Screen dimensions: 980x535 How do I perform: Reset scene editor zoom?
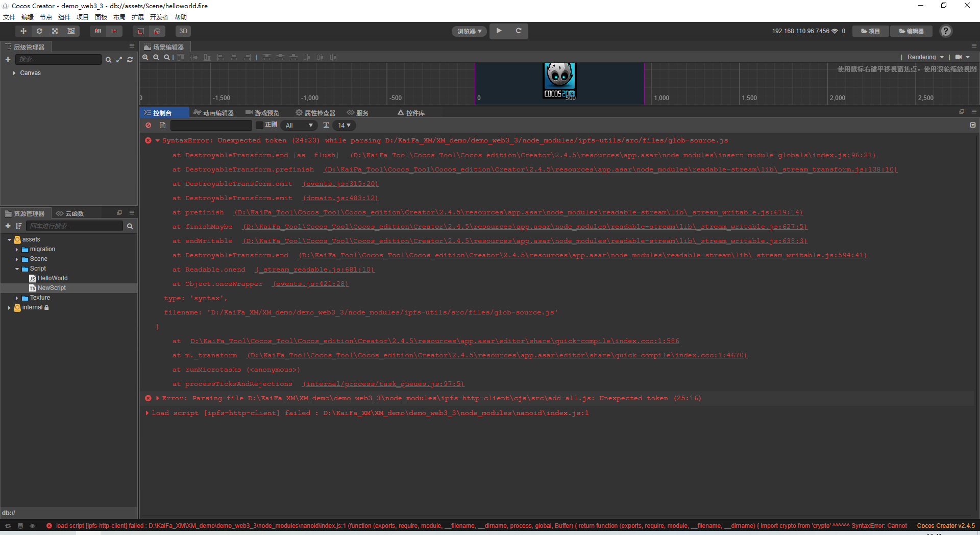pos(167,57)
